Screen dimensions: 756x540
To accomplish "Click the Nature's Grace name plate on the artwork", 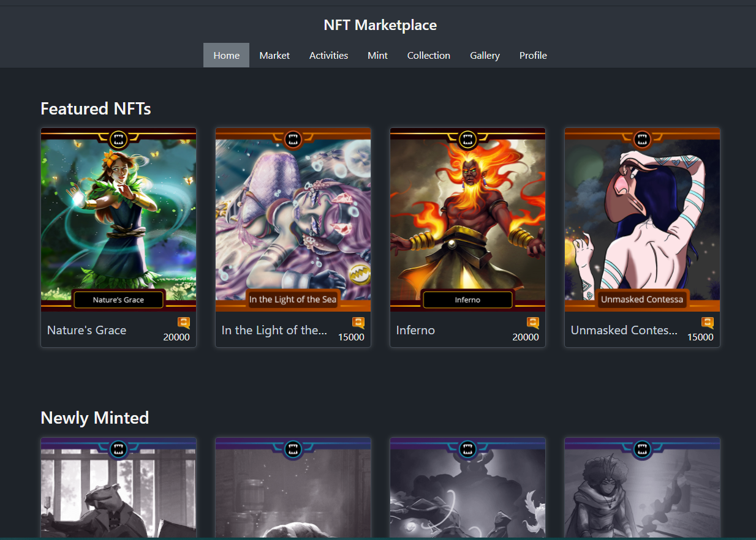I will pos(118,300).
